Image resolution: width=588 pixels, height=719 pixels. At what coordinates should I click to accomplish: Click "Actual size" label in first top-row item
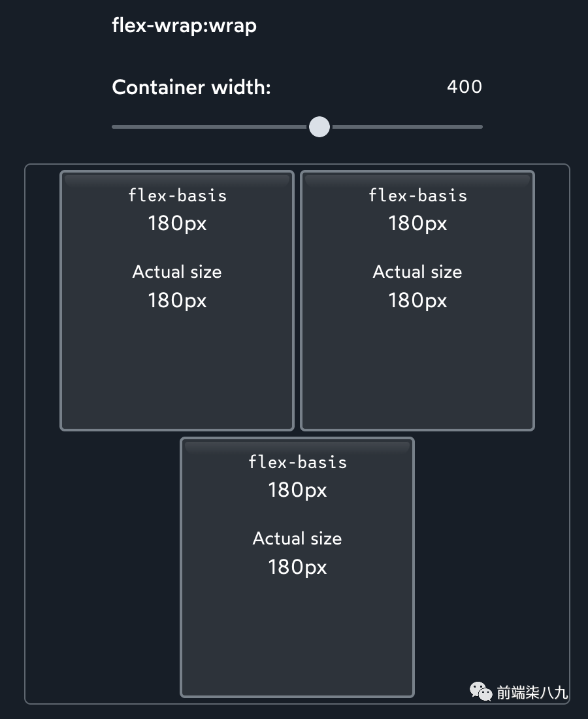(177, 271)
